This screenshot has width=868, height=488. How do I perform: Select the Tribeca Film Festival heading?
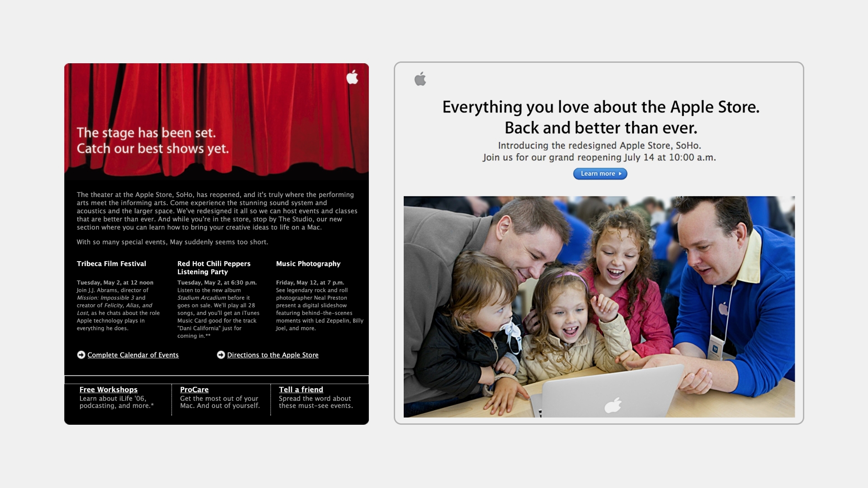tap(111, 263)
